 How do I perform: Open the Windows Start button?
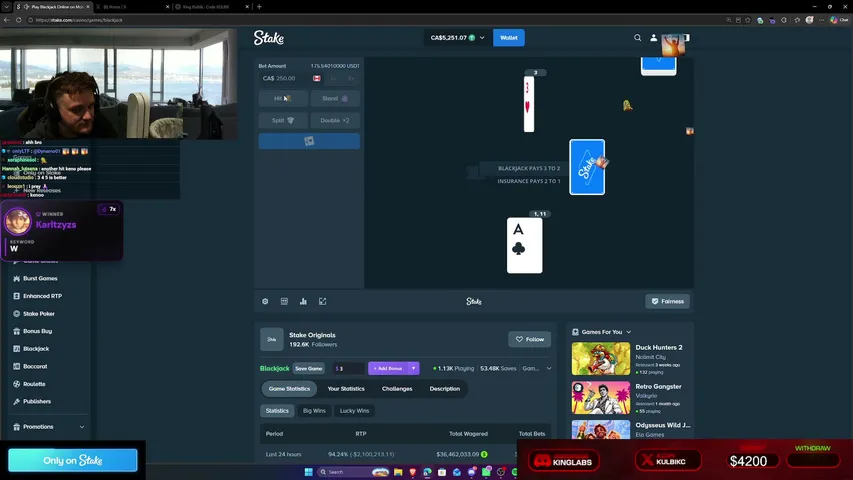pos(308,472)
